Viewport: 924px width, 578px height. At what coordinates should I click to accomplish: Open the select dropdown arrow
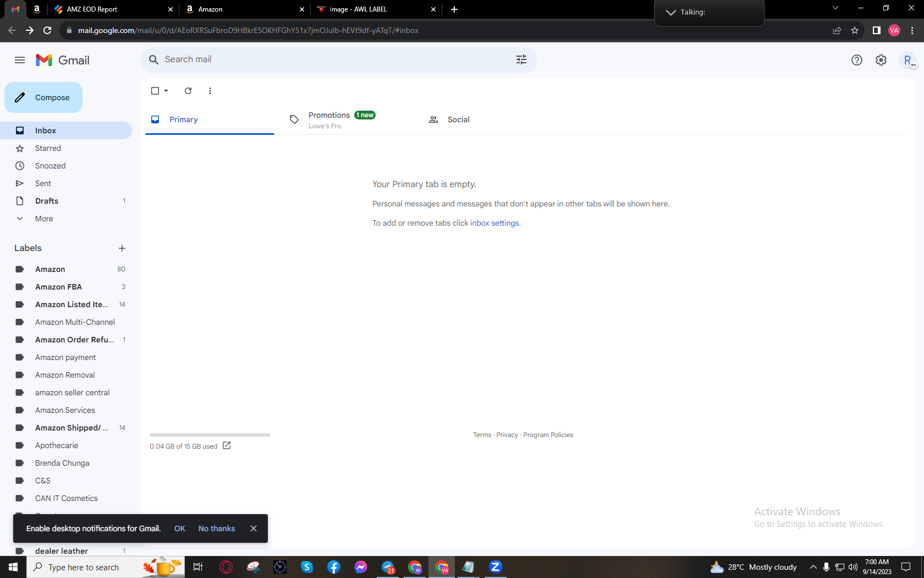click(166, 91)
